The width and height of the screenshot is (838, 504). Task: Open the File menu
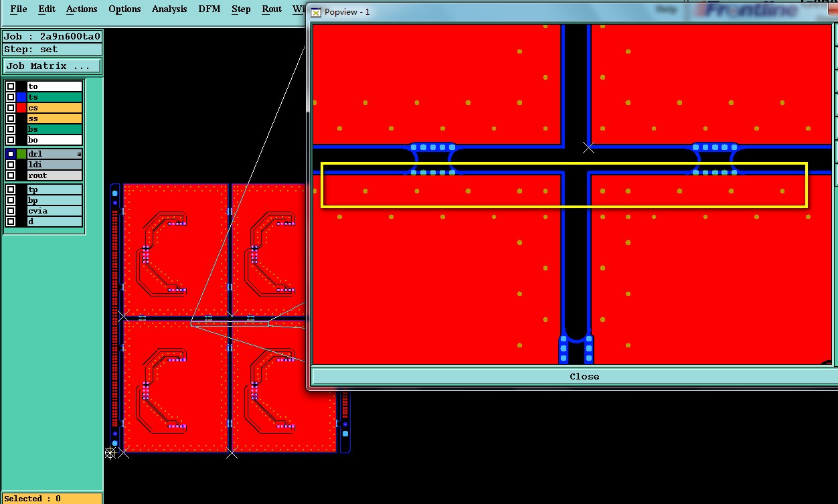(x=19, y=9)
